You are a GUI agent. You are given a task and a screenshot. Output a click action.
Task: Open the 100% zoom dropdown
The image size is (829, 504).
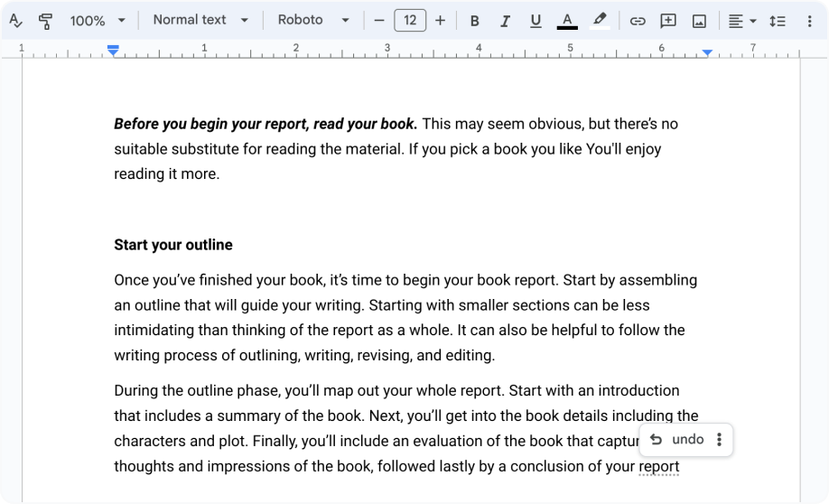click(x=98, y=21)
